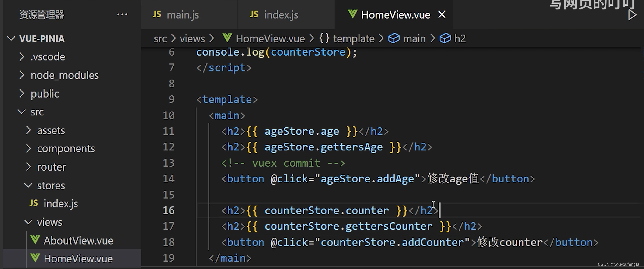
Task: Open the explorer more actions ellipsis
Action: click(122, 14)
